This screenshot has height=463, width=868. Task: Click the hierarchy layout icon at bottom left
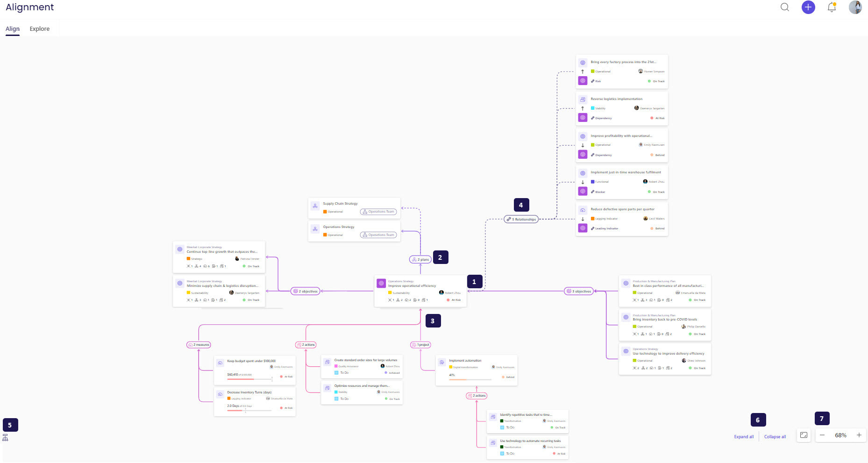click(5, 438)
